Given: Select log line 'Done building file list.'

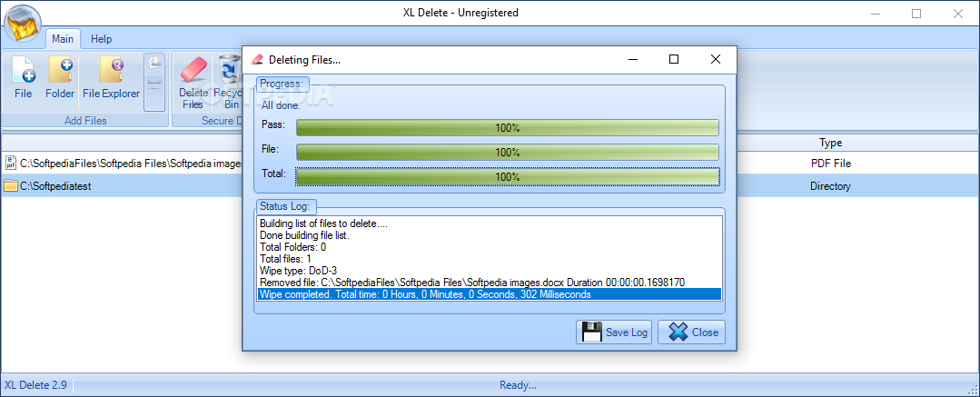Looking at the screenshot, I should click(490, 235).
